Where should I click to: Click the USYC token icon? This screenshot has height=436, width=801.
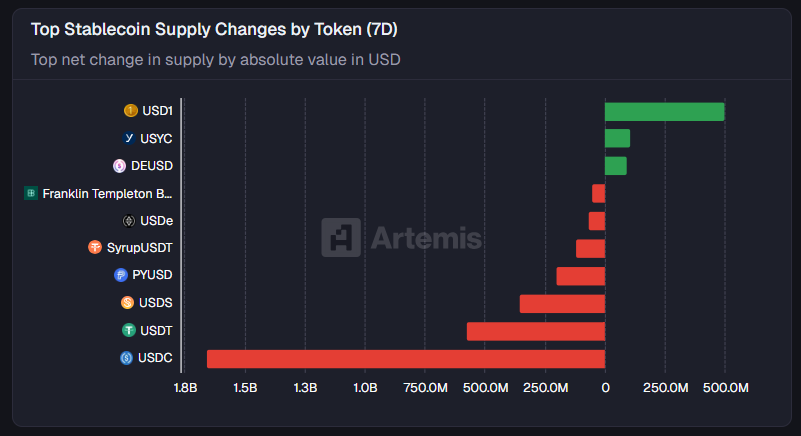pos(129,138)
